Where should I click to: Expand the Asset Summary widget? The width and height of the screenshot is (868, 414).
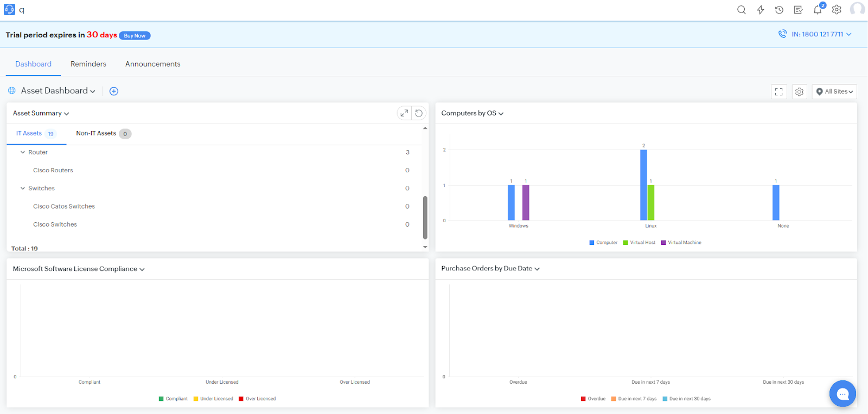[x=404, y=113]
